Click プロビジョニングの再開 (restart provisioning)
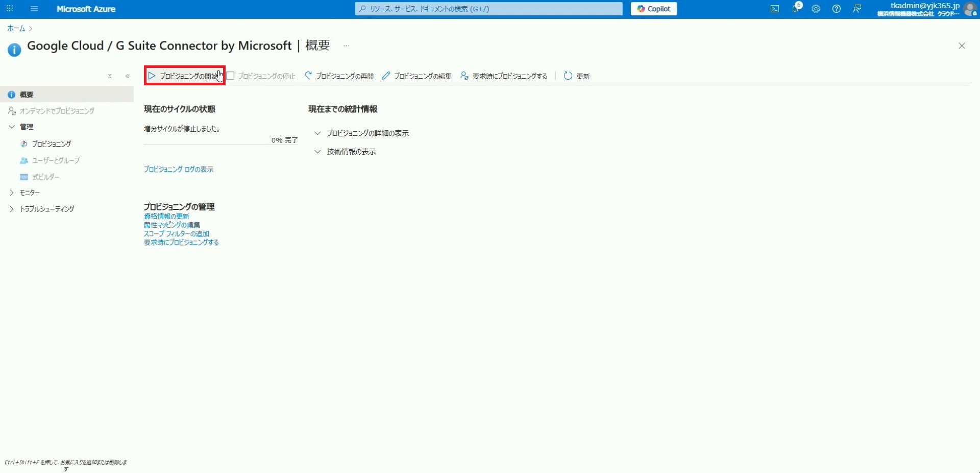The image size is (980, 473). (339, 76)
